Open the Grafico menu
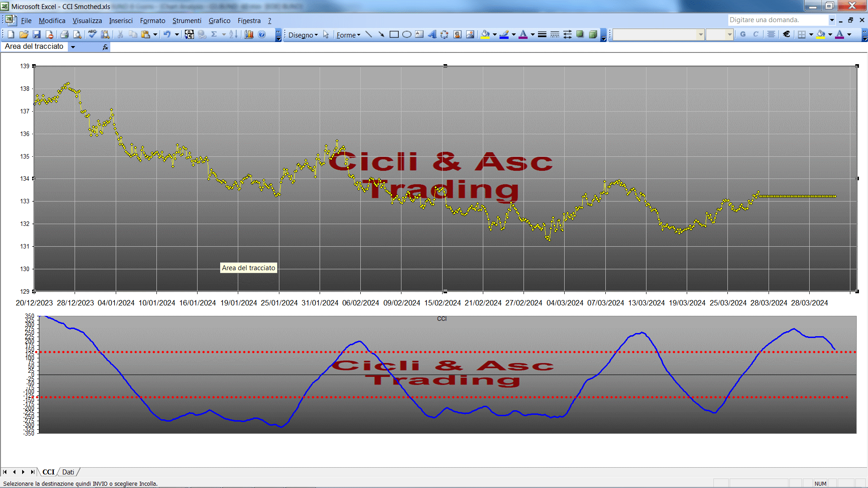Screen dimensions: 868x488 click(219, 21)
